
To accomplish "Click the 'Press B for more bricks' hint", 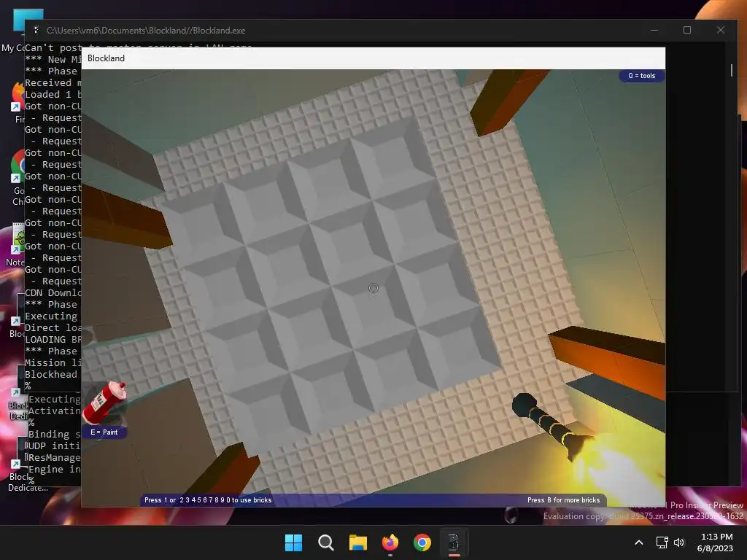I will click(x=563, y=500).
